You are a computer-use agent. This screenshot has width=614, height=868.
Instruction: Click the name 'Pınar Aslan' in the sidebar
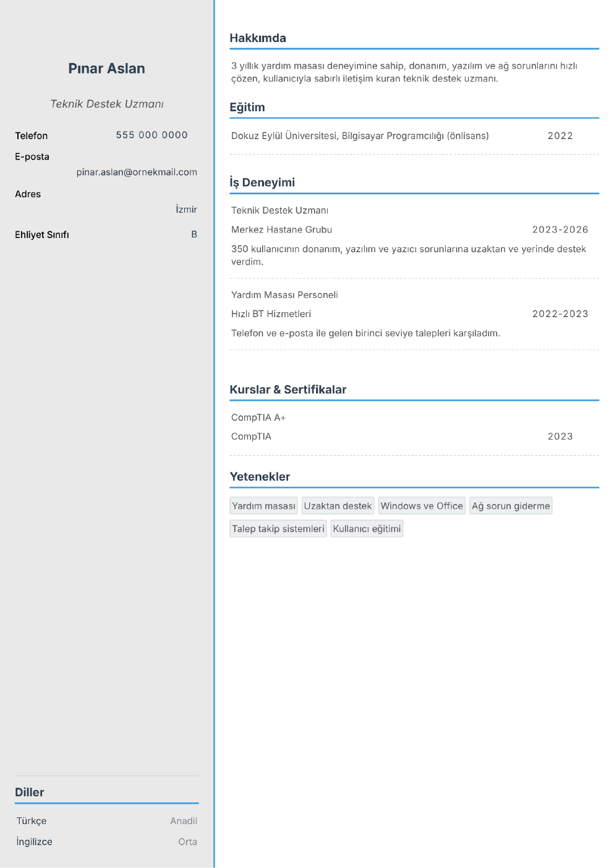click(x=106, y=69)
